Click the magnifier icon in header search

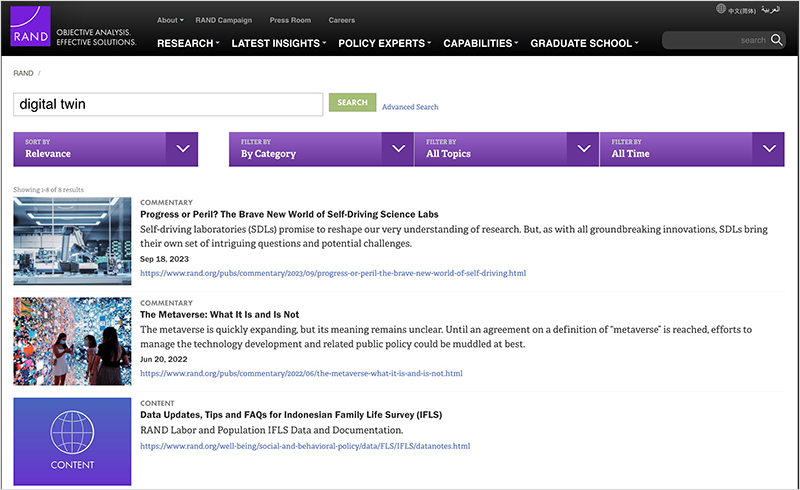point(777,40)
